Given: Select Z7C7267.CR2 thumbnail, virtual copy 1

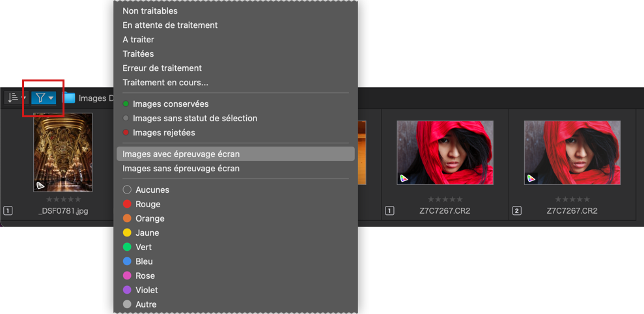Looking at the screenshot, I should pos(445,152).
